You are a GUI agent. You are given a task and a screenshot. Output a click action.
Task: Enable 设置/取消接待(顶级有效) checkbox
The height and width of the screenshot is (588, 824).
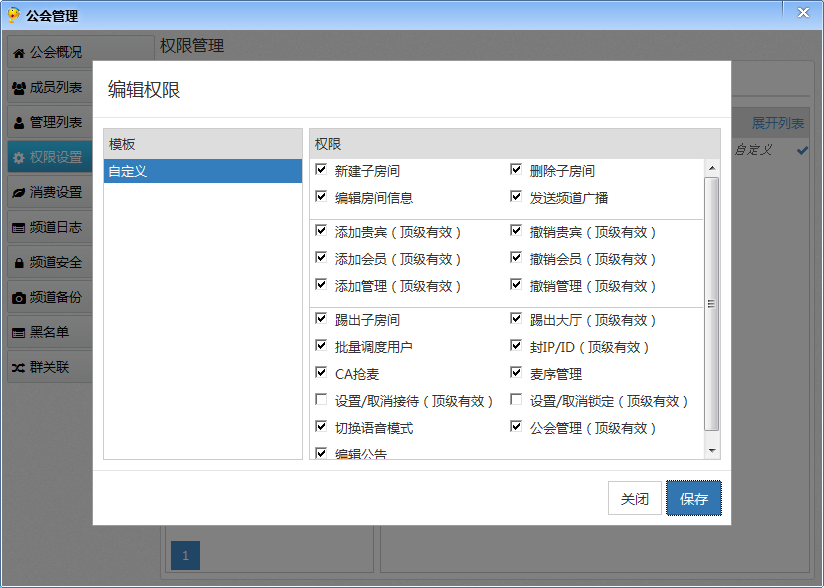321,399
